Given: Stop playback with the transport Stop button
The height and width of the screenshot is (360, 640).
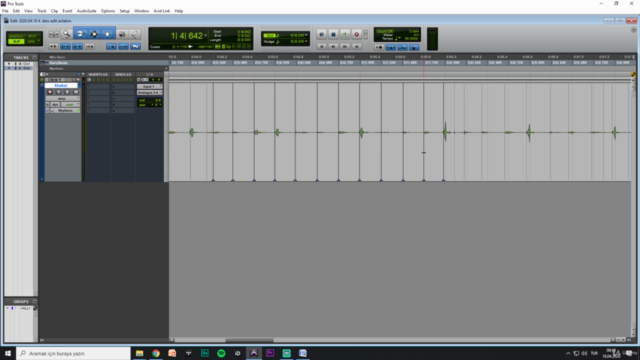Looking at the screenshot, I should pyautogui.click(x=333, y=35).
